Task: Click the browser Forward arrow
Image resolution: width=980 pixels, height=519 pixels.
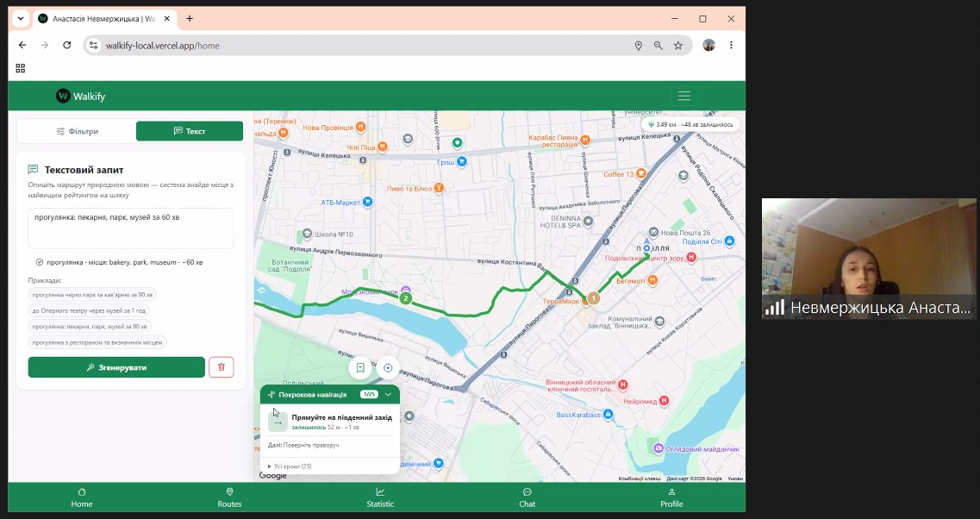Action: 44,45
